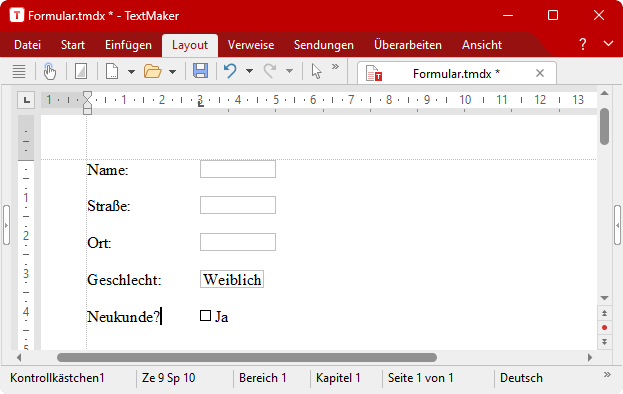Show more status bar items chevron

pyautogui.click(x=607, y=375)
